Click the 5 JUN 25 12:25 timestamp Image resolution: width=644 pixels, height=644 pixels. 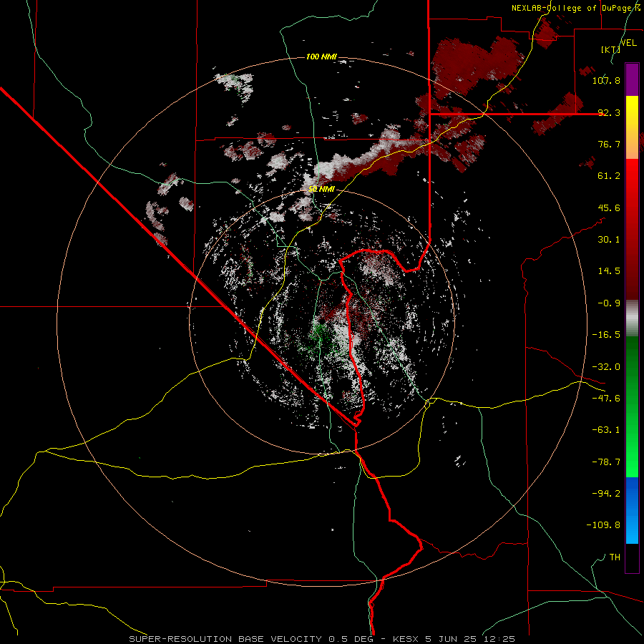(470, 639)
